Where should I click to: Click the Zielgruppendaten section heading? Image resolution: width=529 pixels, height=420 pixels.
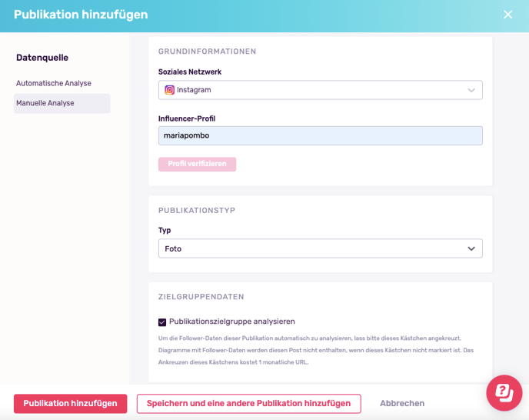201,297
